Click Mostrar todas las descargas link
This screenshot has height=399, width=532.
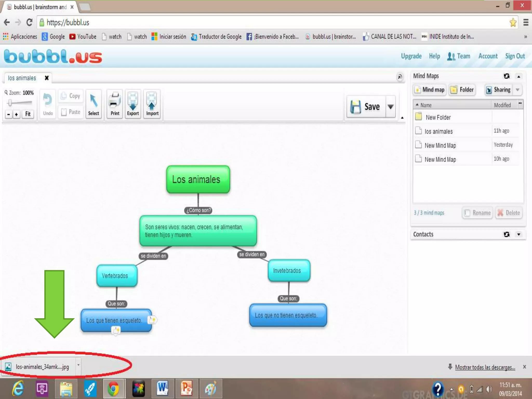pyautogui.click(x=485, y=367)
